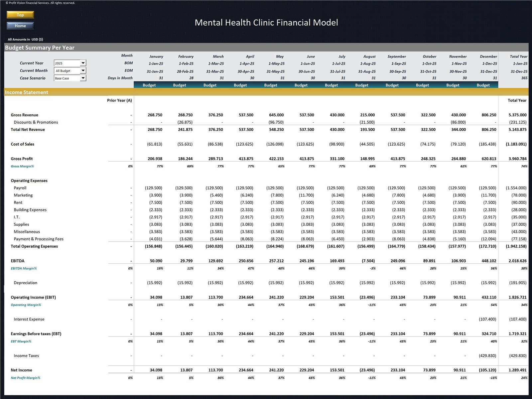Select the January Payroll cell
532x399 pixels.
154,188
